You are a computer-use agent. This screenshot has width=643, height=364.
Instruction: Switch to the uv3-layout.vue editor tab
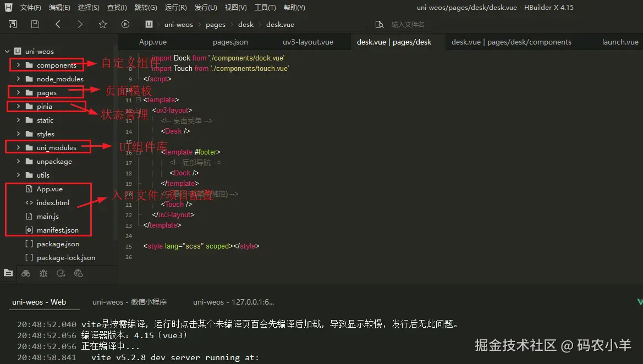coord(308,42)
